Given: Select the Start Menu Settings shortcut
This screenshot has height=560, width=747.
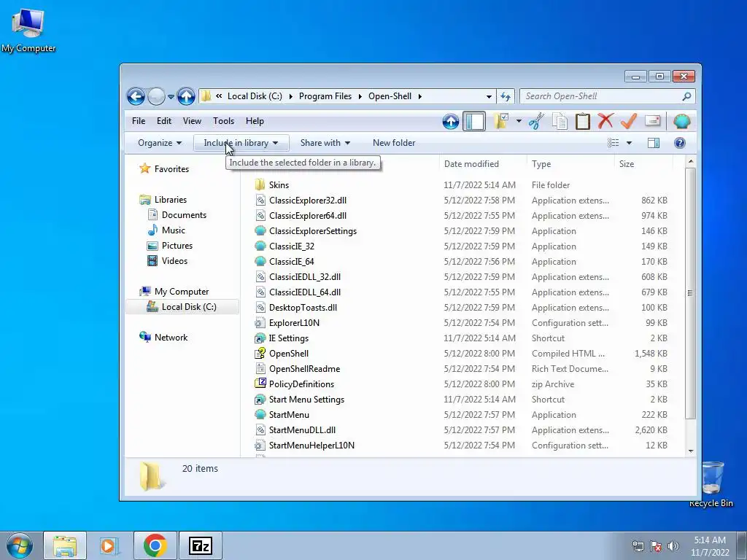Looking at the screenshot, I should coord(306,400).
